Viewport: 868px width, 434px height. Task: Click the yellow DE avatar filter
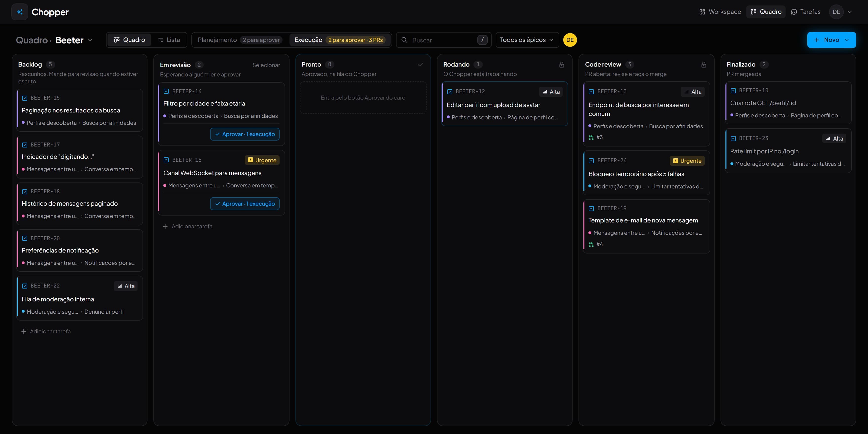pyautogui.click(x=570, y=40)
